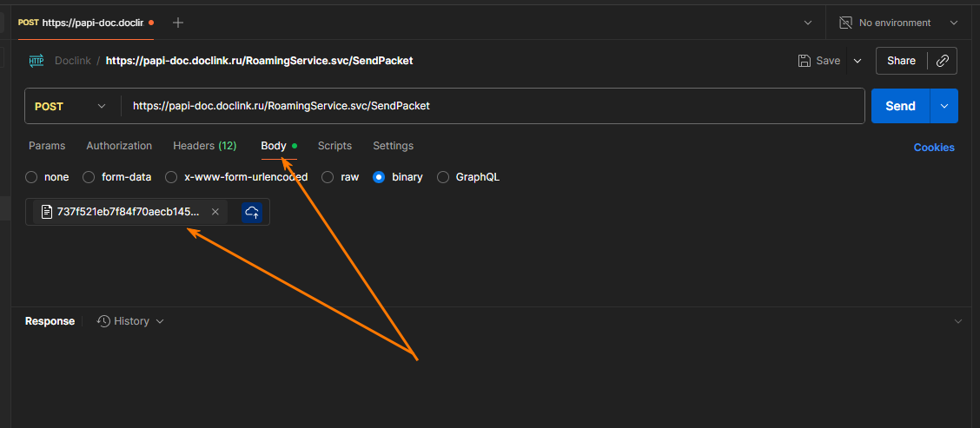Image resolution: width=980 pixels, height=428 pixels.
Task: Copy link with the chain icon
Action: [x=943, y=61]
